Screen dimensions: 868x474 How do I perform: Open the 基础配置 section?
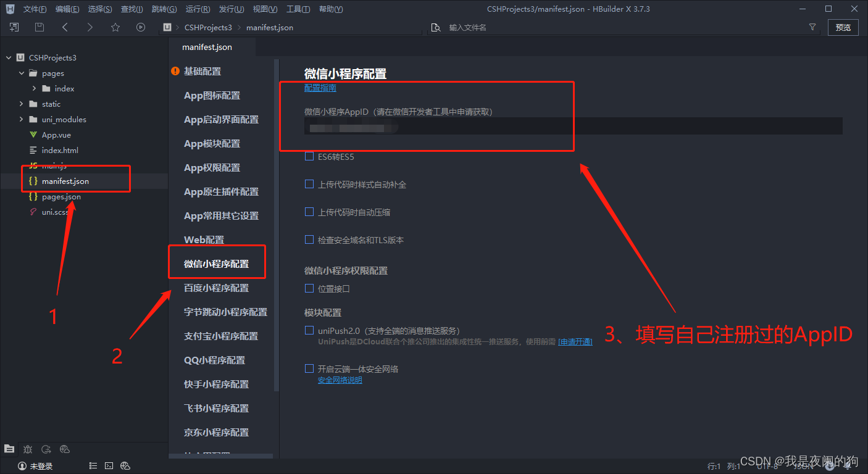202,71
